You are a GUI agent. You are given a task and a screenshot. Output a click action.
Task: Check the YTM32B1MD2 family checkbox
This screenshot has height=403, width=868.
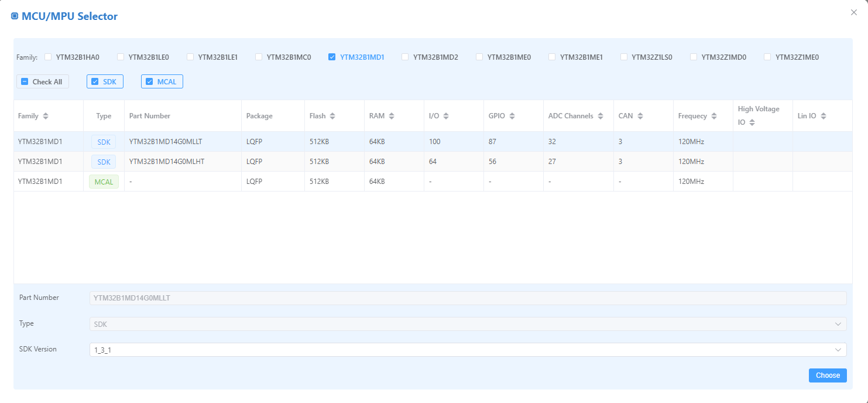click(405, 57)
